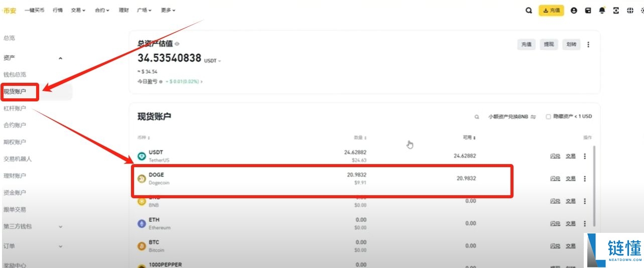
Task: Toggle balance visibility eye next to 总资产估值
Action: click(177, 44)
